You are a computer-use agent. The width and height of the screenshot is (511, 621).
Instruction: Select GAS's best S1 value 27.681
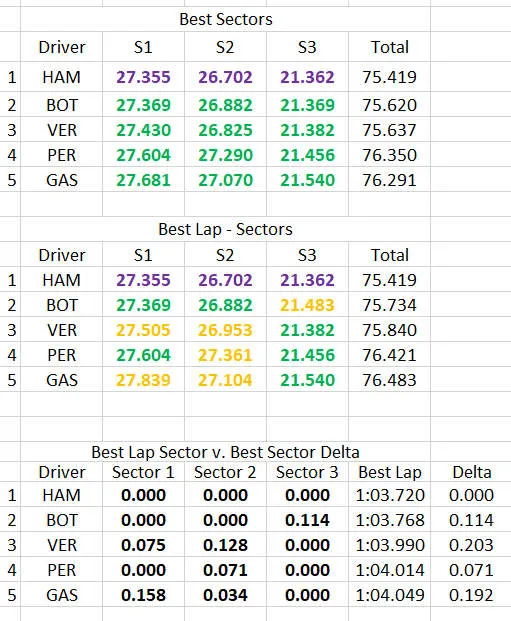143,180
